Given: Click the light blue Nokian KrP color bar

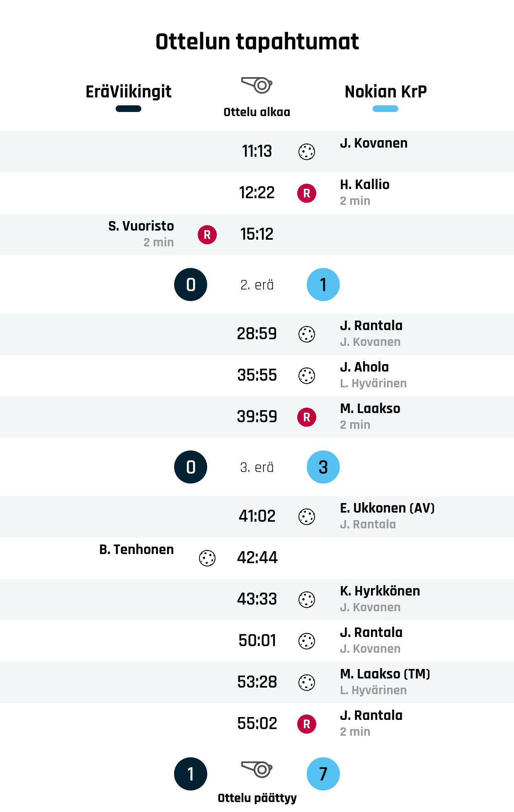Looking at the screenshot, I should click(385, 109).
